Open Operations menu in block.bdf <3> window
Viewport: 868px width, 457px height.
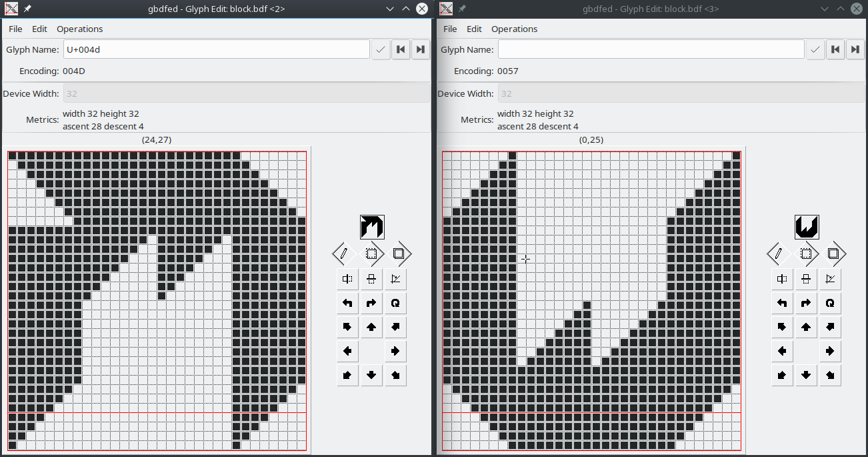click(515, 29)
